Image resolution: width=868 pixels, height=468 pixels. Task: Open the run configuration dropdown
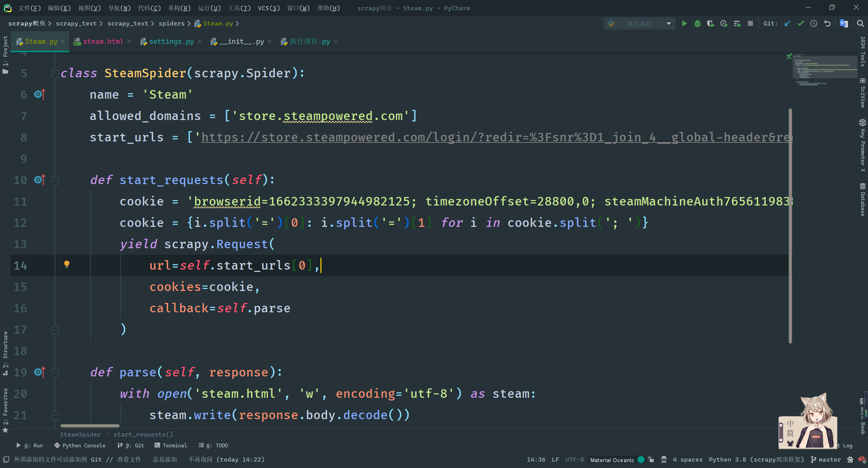[639, 24]
